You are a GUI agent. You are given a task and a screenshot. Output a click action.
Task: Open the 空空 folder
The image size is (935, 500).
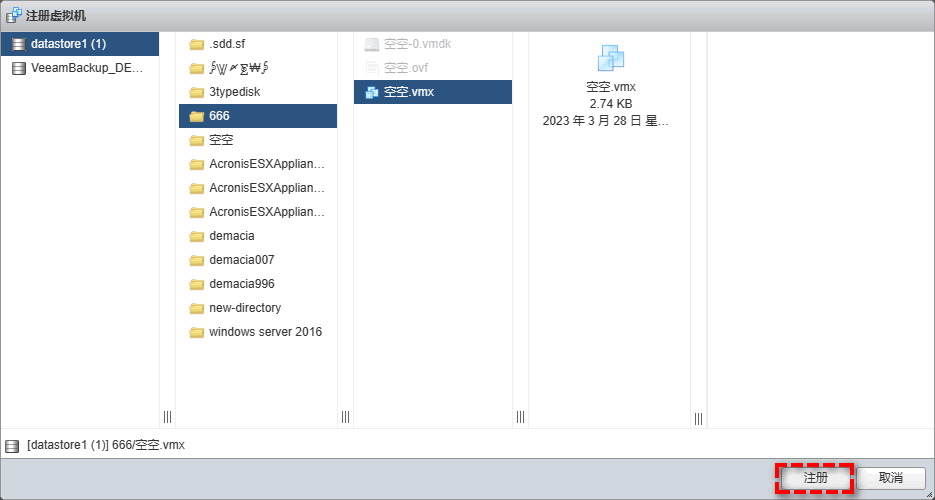pos(221,140)
